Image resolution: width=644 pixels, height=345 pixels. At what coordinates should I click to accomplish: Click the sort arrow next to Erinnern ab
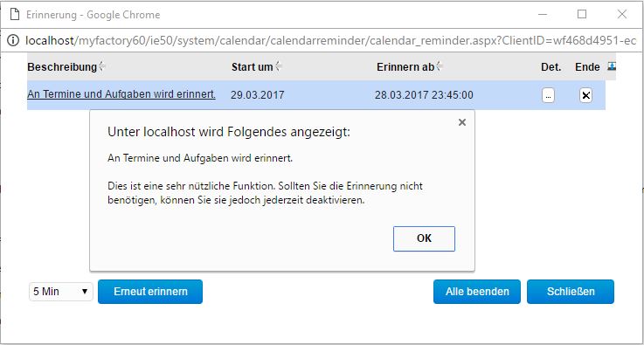(440, 66)
